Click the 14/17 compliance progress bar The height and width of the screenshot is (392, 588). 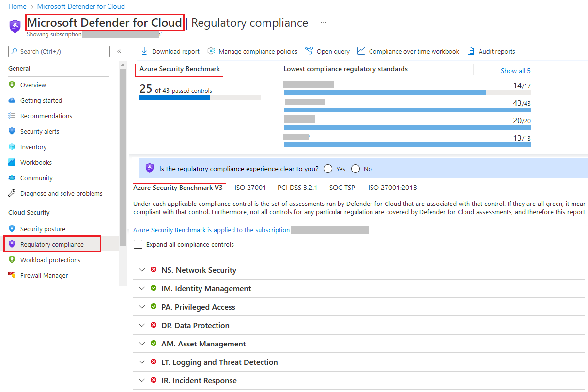point(407,92)
